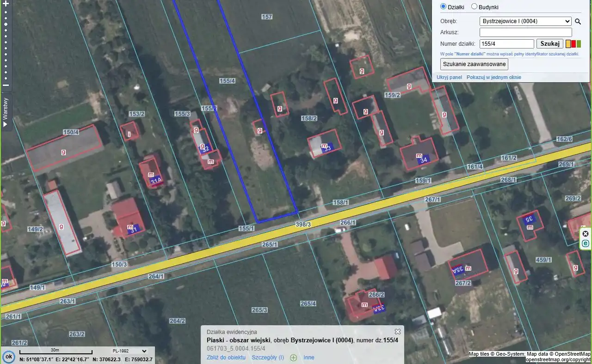Select the Działki radio button
Viewport: 592px width, 364px height.
tap(443, 6)
